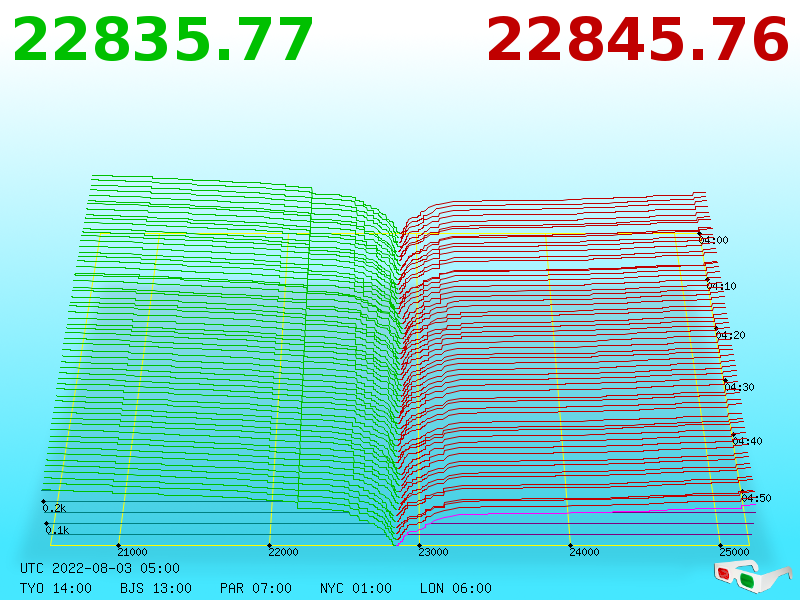Click the 25000 price axis label

(x=734, y=552)
